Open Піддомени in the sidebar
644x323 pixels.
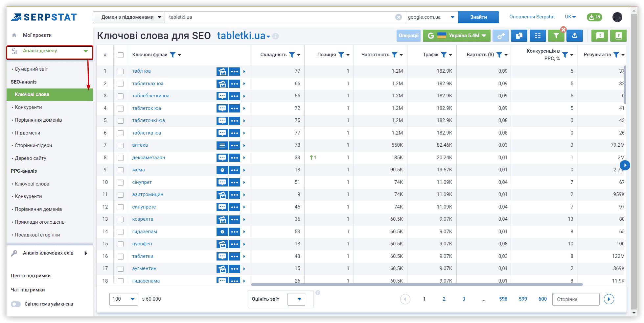click(28, 133)
